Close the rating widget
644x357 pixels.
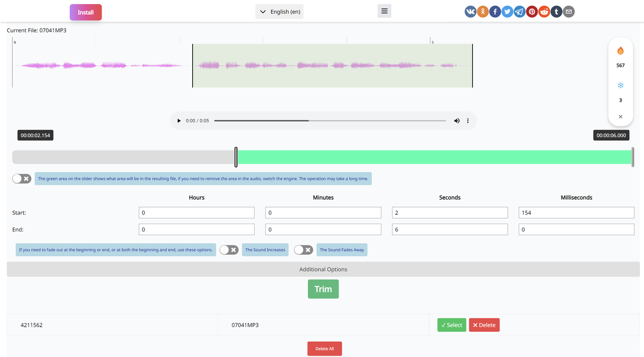[620, 116]
